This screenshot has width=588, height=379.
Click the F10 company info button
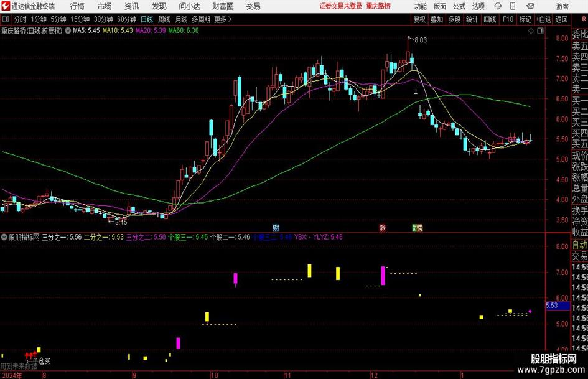tap(508, 19)
